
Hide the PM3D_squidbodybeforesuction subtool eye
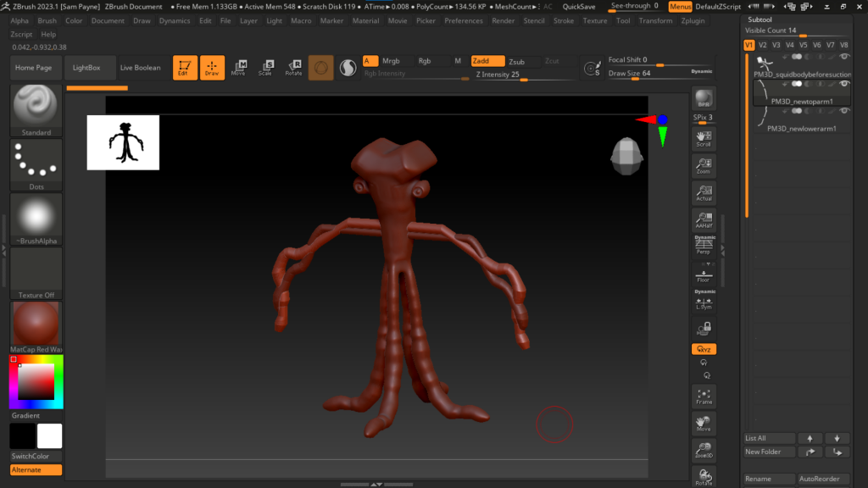tap(844, 57)
